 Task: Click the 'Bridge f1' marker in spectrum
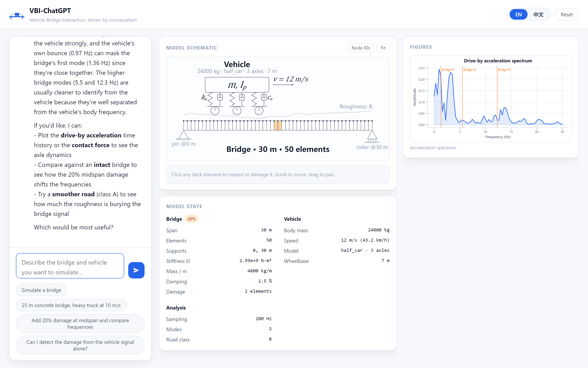pos(448,70)
